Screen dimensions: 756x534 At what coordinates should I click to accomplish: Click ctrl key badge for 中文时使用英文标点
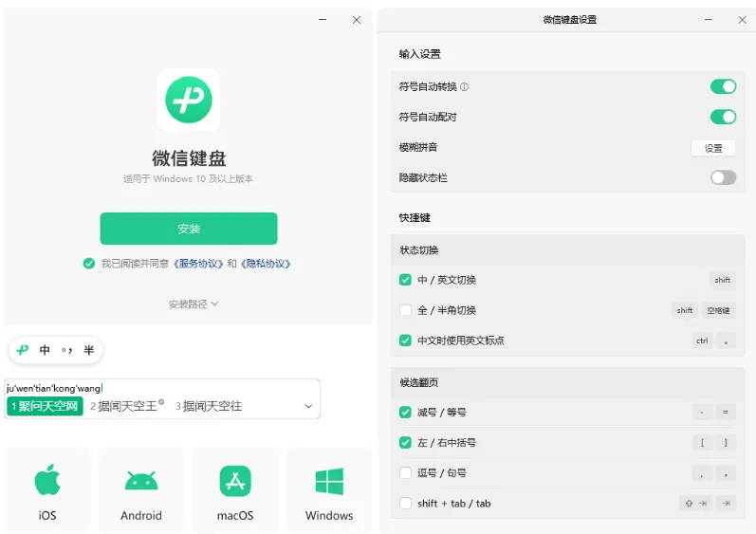tap(702, 341)
